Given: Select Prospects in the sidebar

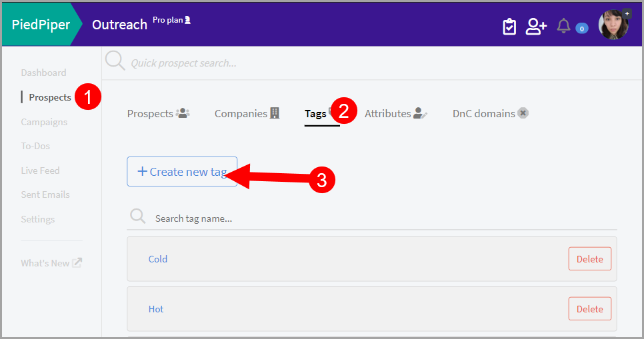Looking at the screenshot, I should pos(50,97).
